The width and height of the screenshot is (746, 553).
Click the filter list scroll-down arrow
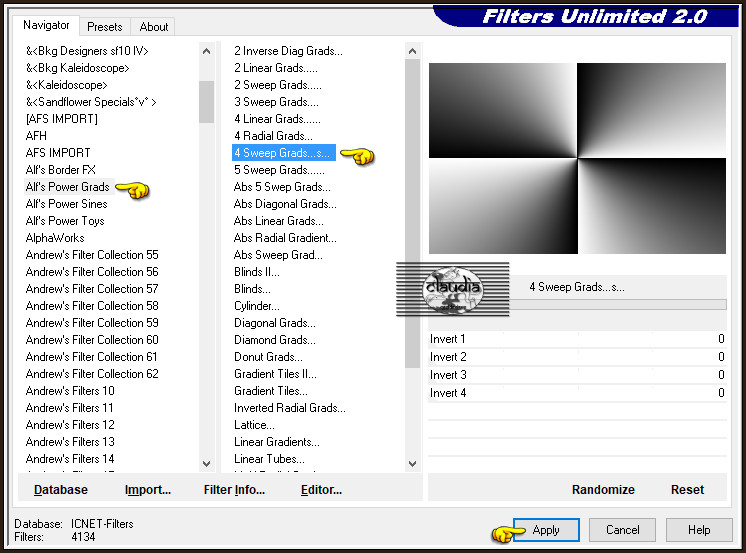412,463
